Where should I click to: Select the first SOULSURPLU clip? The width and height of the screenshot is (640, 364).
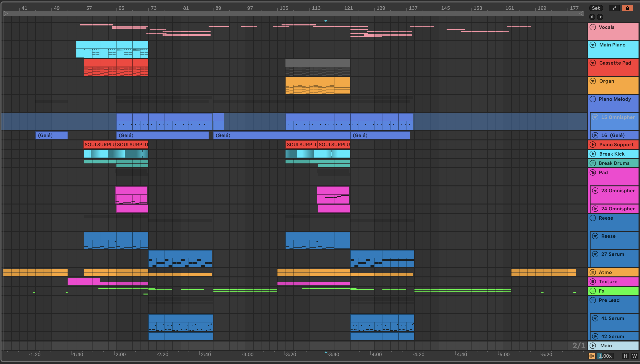(x=100, y=145)
